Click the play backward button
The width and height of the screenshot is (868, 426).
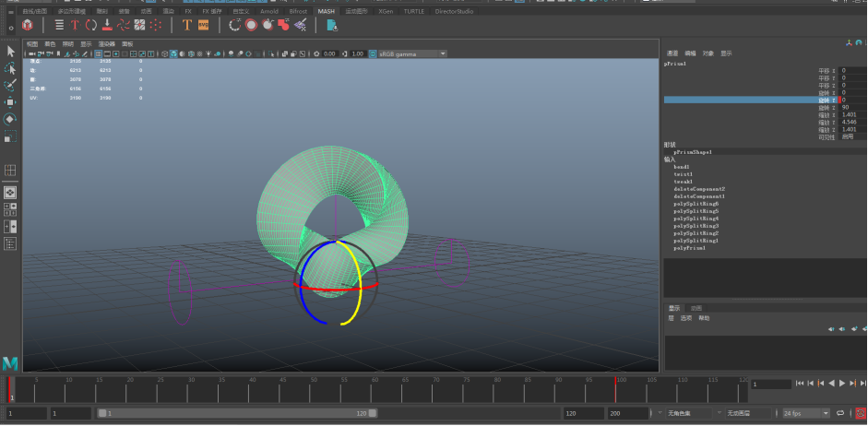[831, 384]
